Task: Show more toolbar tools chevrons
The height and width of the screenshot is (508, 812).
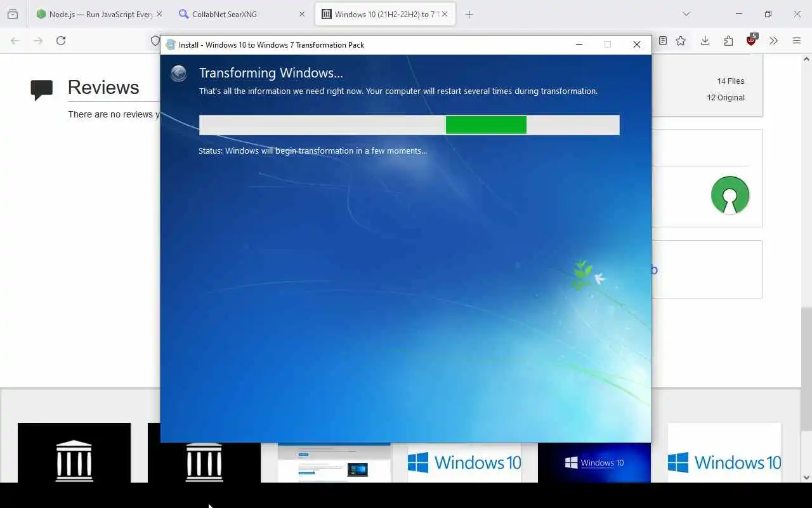Action: (x=773, y=41)
